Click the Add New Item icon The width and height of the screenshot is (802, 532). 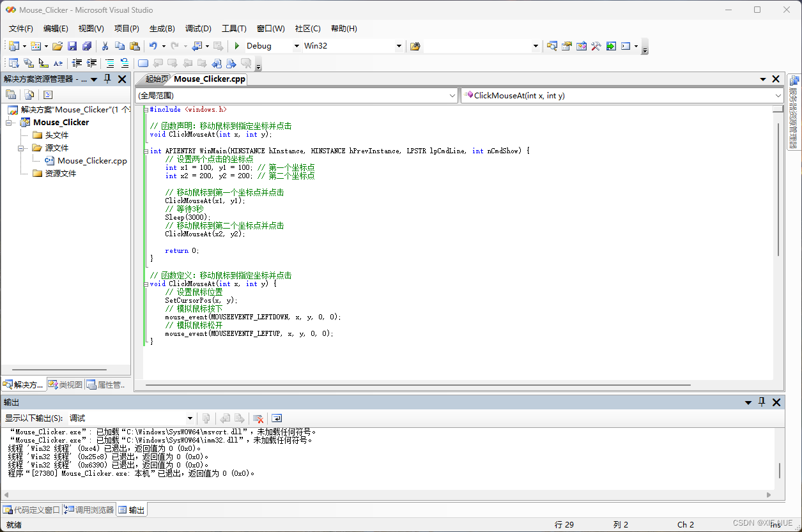[x=36, y=46]
